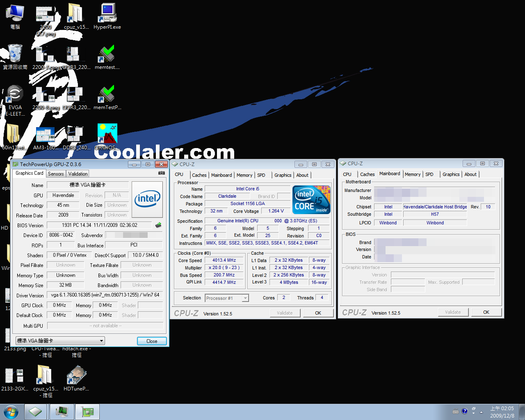The image size is (525, 420).
Task: Open the Processor #1 selection dropdown
Action: click(x=227, y=298)
